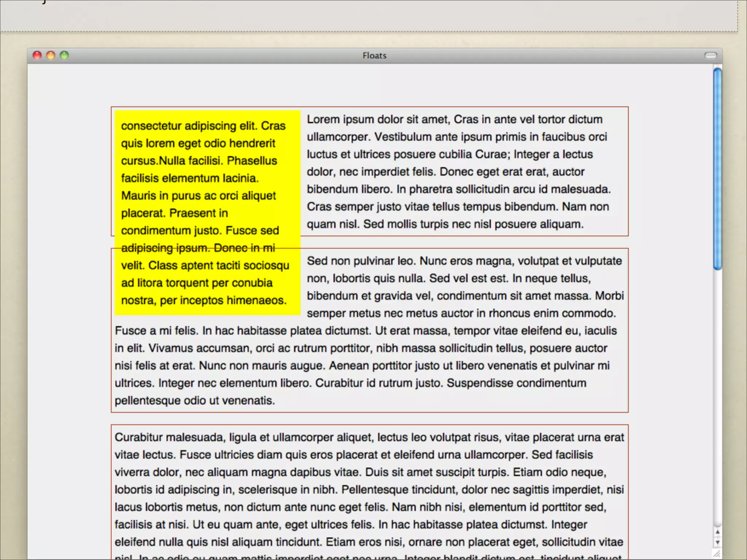Click the struck-through 'adipiscing ipsum. Donec in mi' line

[198, 248]
